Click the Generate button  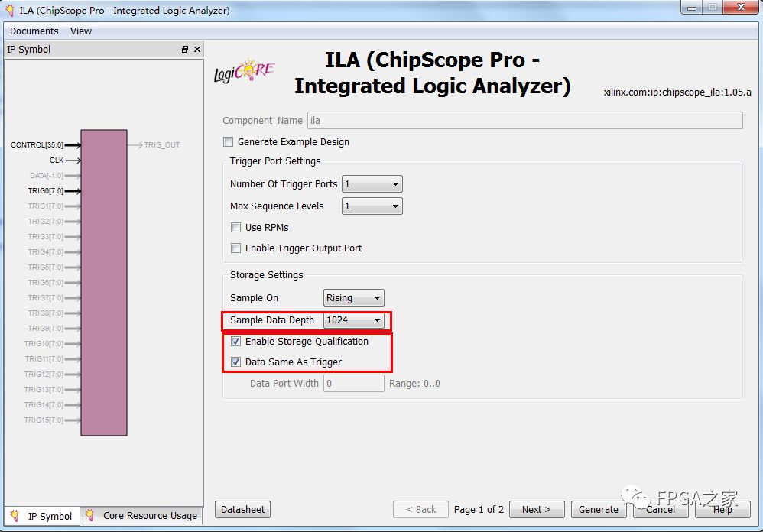pos(599,509)
